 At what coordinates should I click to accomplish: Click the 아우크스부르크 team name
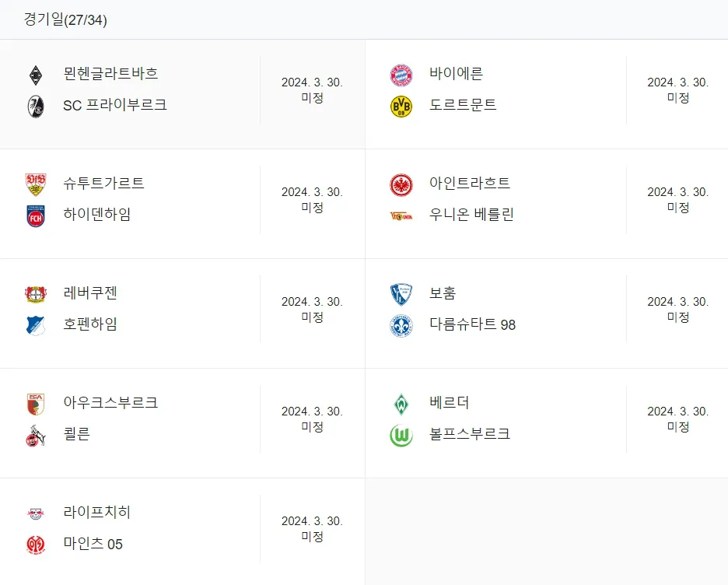110,402
